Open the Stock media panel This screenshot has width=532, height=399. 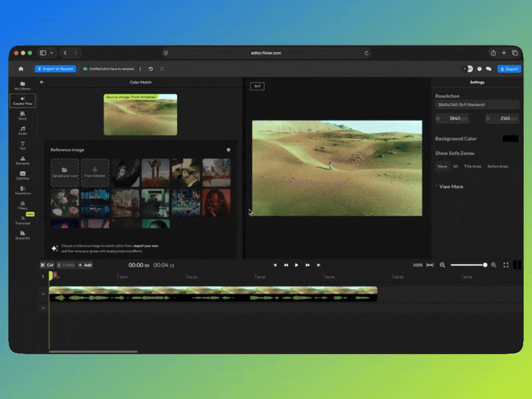tap(23, 116)
